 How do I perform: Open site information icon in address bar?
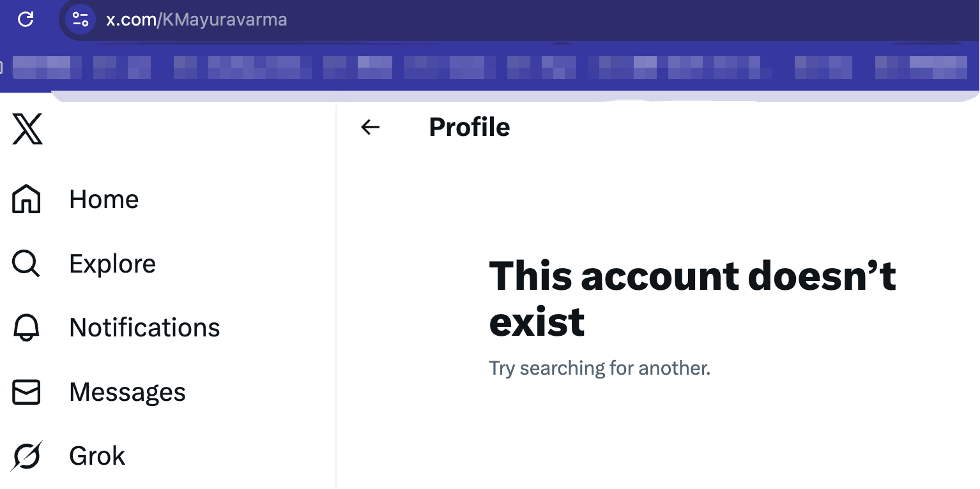(x=80, y=19)
